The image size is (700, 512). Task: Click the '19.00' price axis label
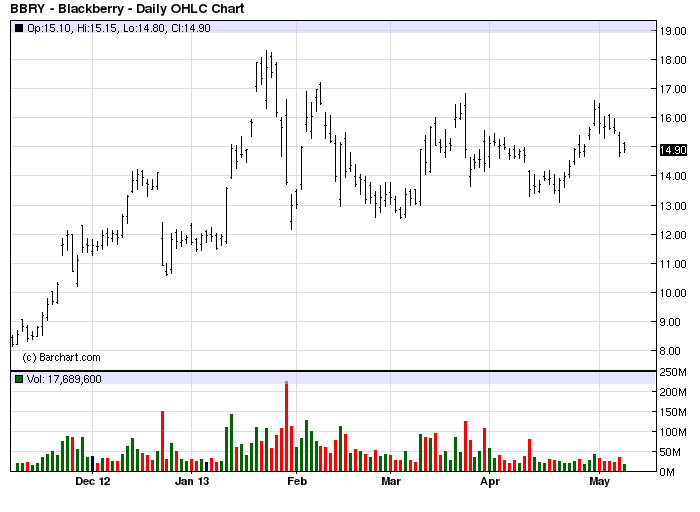[673, 31]
